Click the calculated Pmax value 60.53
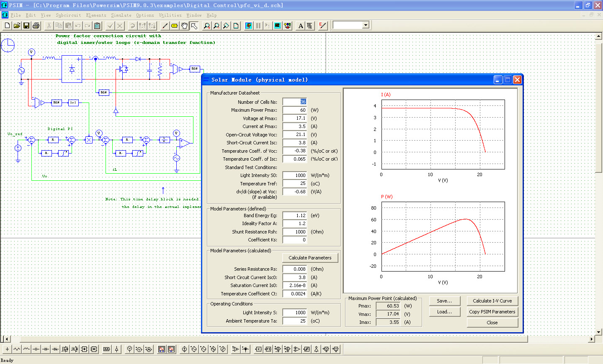 (x=388, y=306)
